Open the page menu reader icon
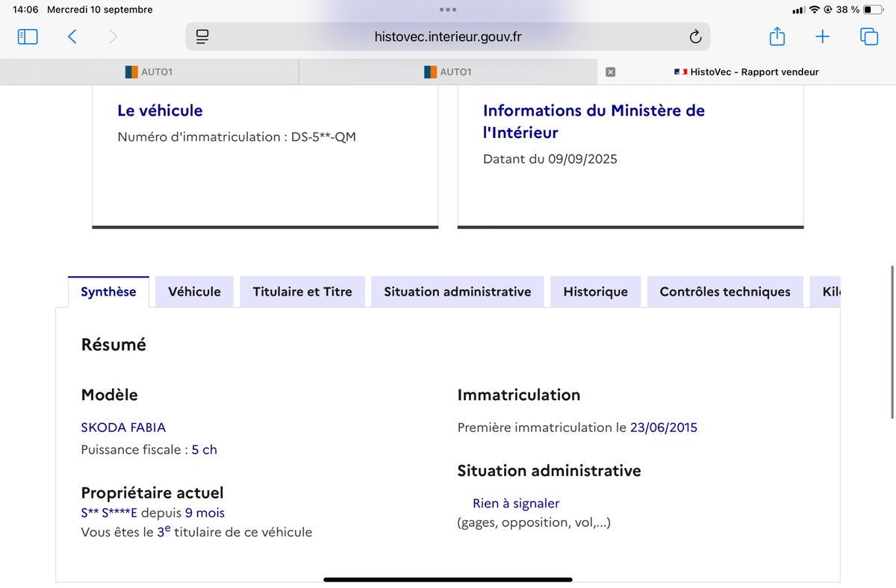The width and height of the screenshot is (896, 588). pyautogui.click(x=202, y=37)
